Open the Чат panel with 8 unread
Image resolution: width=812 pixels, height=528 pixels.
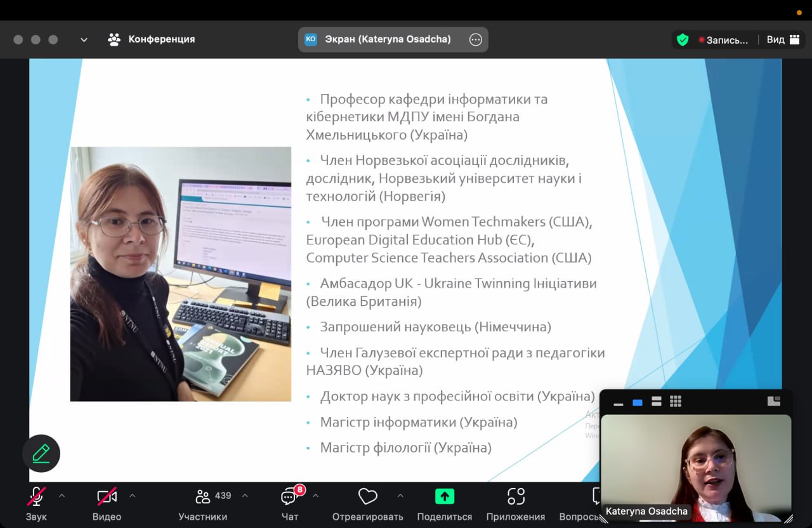tap(290, 496)
